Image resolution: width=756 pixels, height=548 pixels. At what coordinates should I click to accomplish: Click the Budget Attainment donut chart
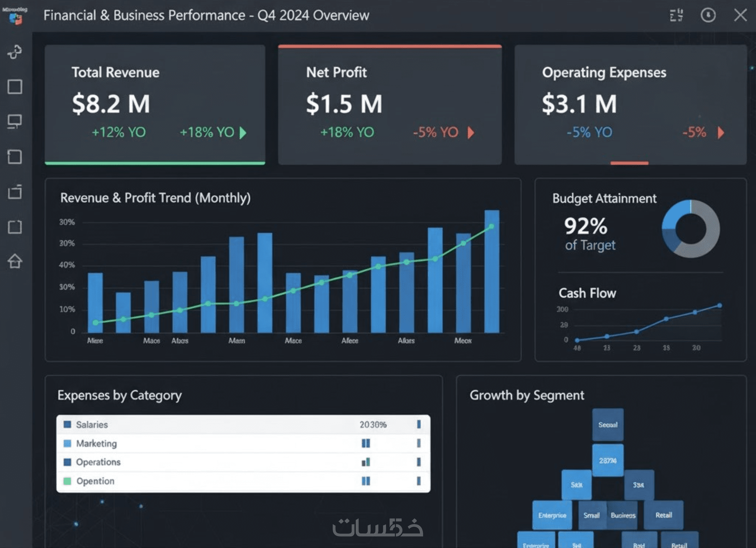coord(690,229)
